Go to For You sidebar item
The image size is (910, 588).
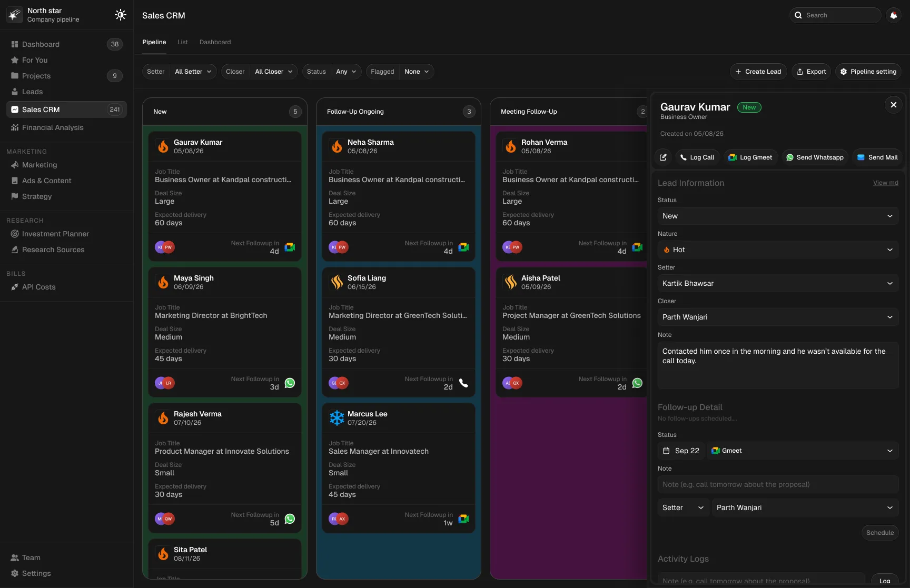pyautogui.click(x=66, y=60)
